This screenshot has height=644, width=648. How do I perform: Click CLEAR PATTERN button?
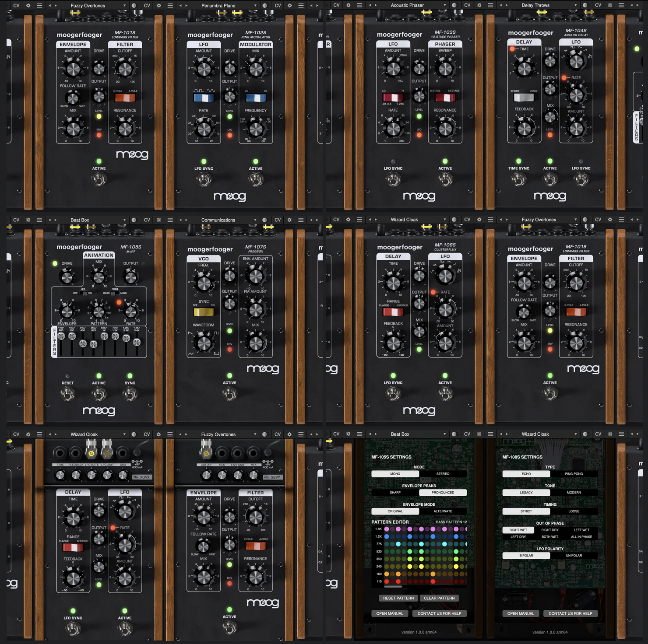(x=439, y=598)
